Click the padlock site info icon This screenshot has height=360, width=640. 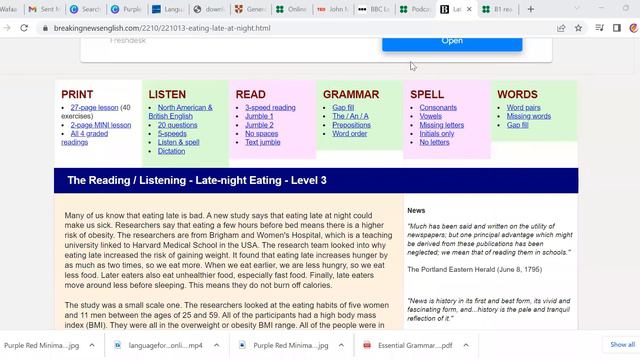coord(45,28)
